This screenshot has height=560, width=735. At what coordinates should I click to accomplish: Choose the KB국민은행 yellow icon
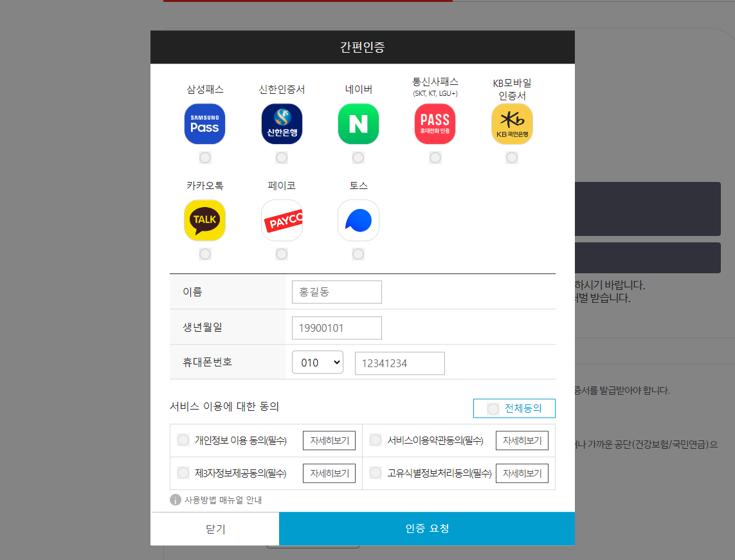coord(512,123)
